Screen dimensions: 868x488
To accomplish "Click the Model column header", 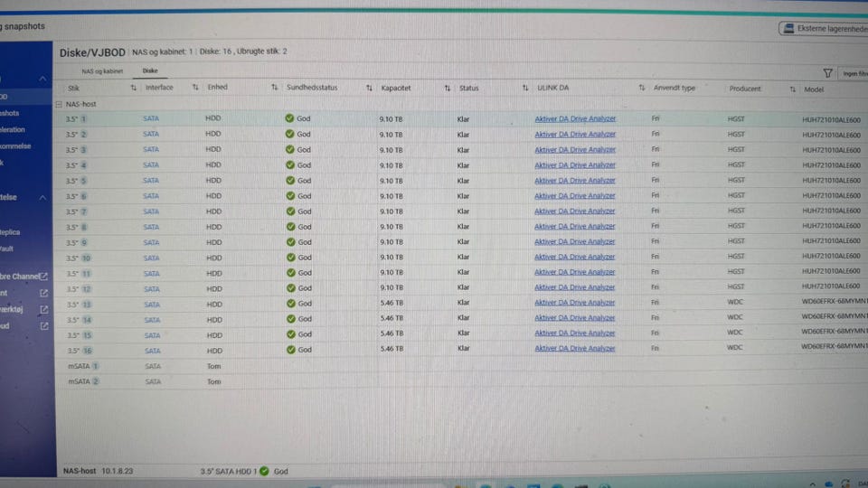I will click(814, 89).
